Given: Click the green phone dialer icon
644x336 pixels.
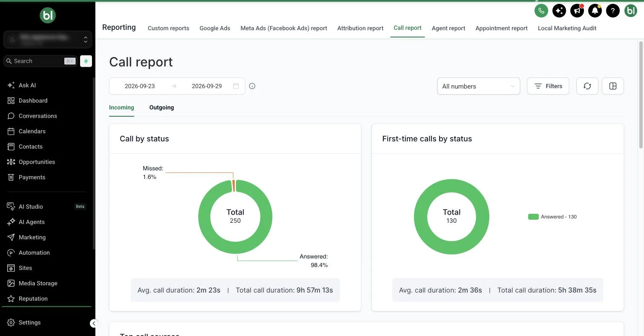Looking at the screenshot, I should point(541,11).
